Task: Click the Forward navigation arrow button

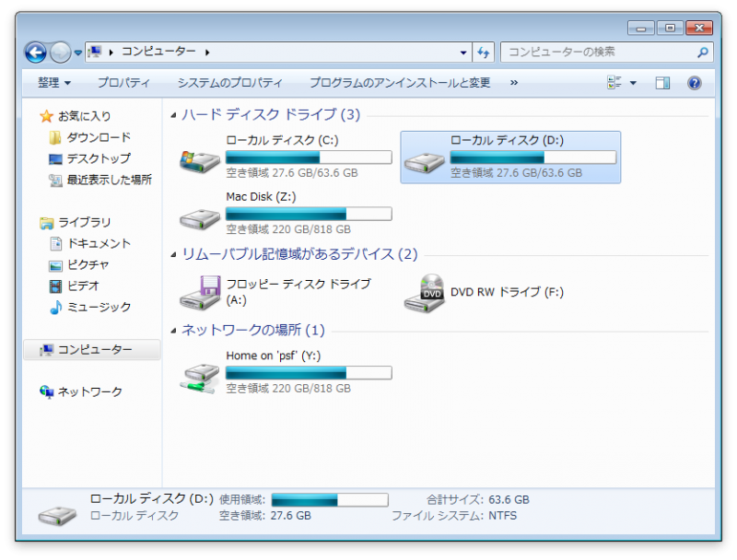Action: coord(60,52)
